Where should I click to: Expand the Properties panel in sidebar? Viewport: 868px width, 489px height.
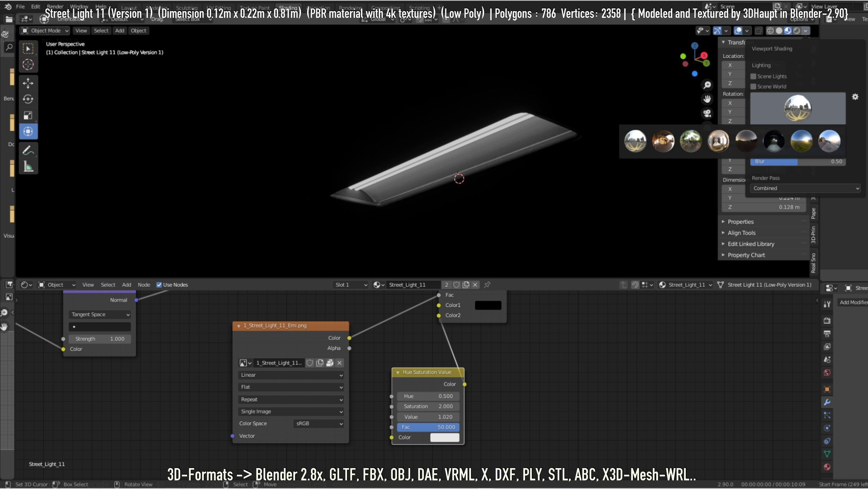pos(740,221)
